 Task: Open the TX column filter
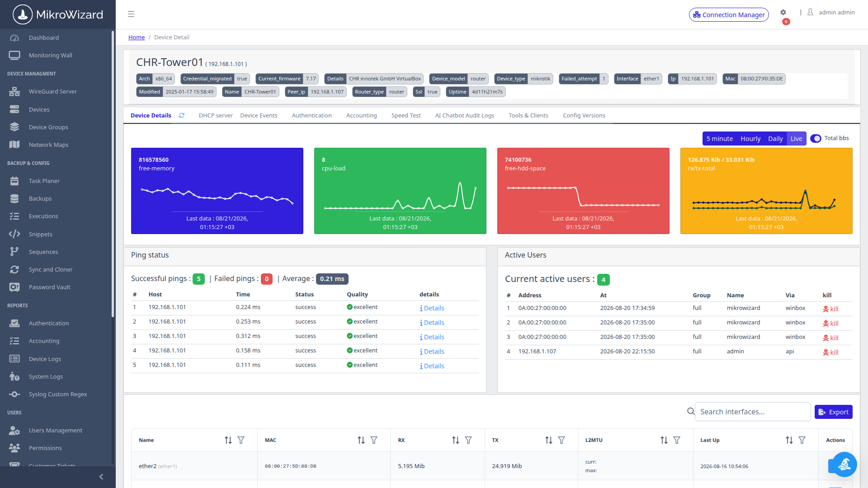[561, 440]
